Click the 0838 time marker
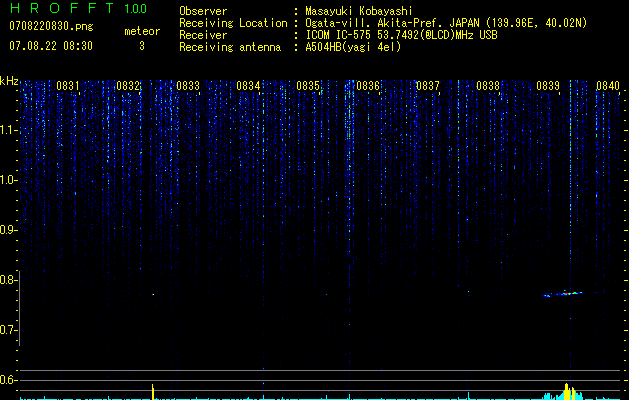 (x=488, y=86)
